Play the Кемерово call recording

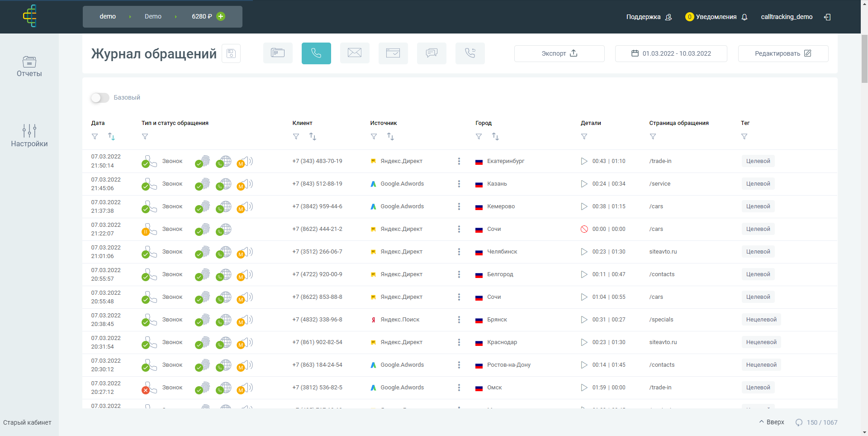point(584,206)
